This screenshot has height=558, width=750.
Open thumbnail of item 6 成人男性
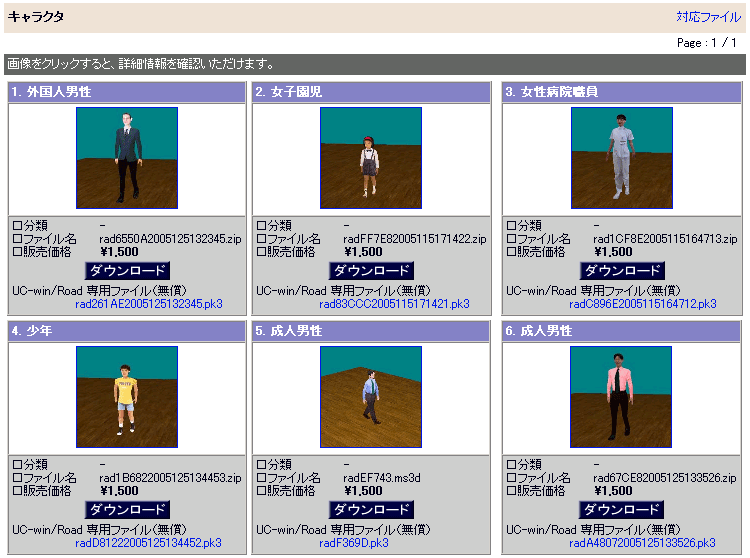(x=621, y=397)
